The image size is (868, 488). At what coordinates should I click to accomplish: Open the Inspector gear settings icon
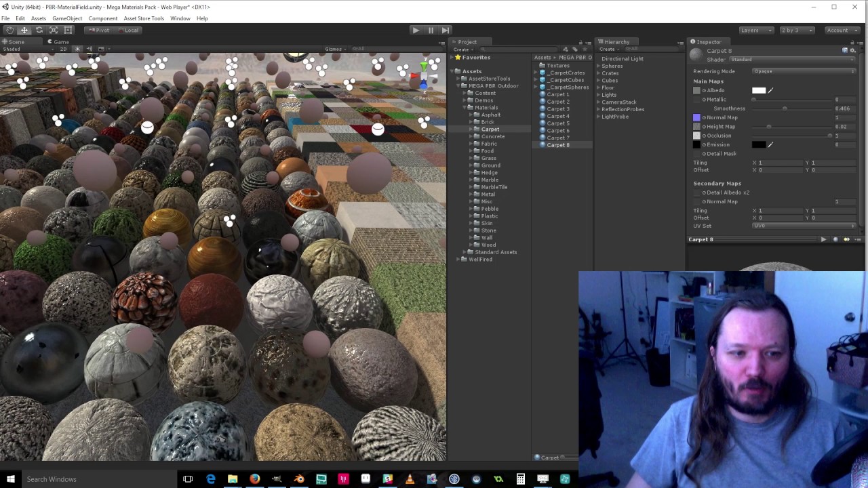point(853,51)
